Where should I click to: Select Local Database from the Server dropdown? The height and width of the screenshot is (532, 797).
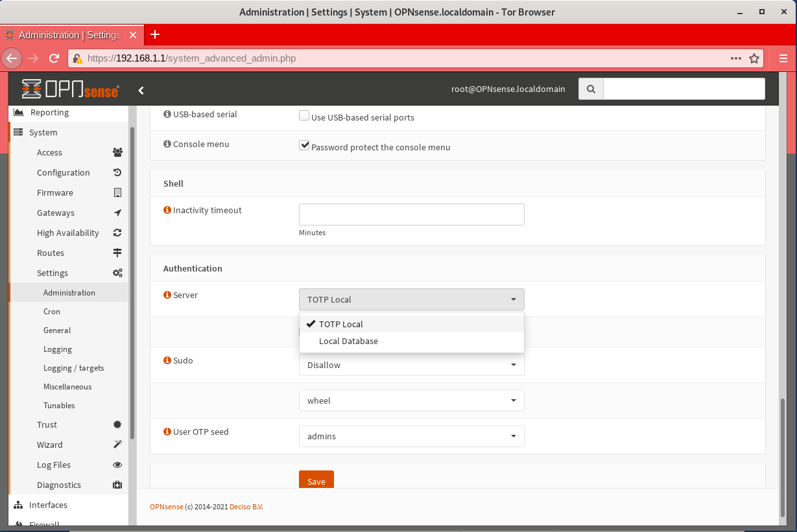click(x=348, y=341)
